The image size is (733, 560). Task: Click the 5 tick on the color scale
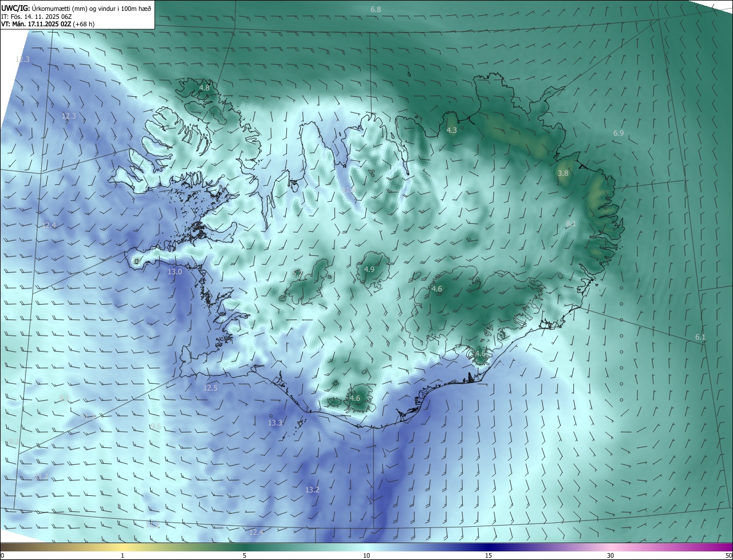[245, 555]
